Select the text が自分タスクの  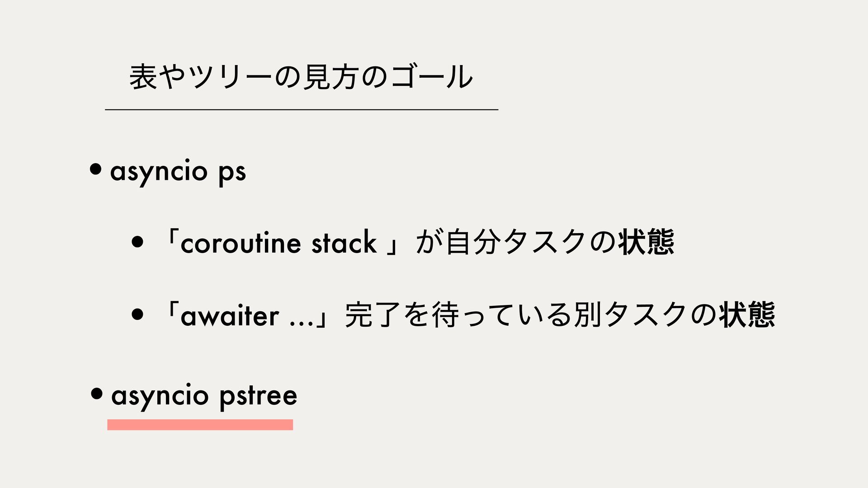point(516,242)
